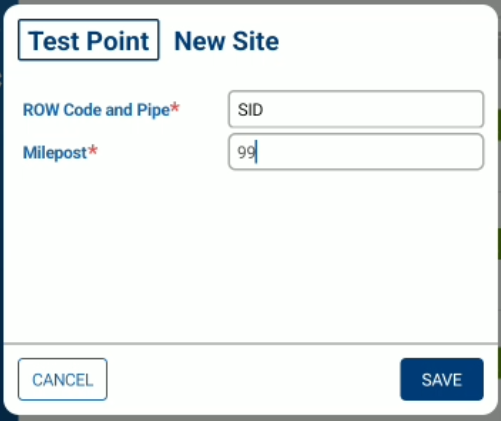Click the 99 value in Milepost
The width and height of the screenshot is (501, 421).
coord(246,152)
